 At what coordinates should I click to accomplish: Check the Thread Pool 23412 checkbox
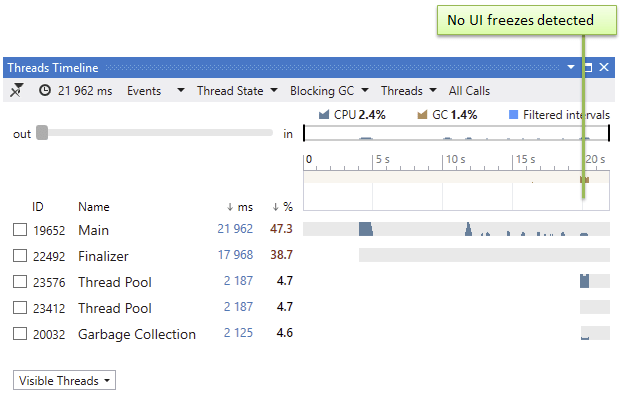(20, 307)
